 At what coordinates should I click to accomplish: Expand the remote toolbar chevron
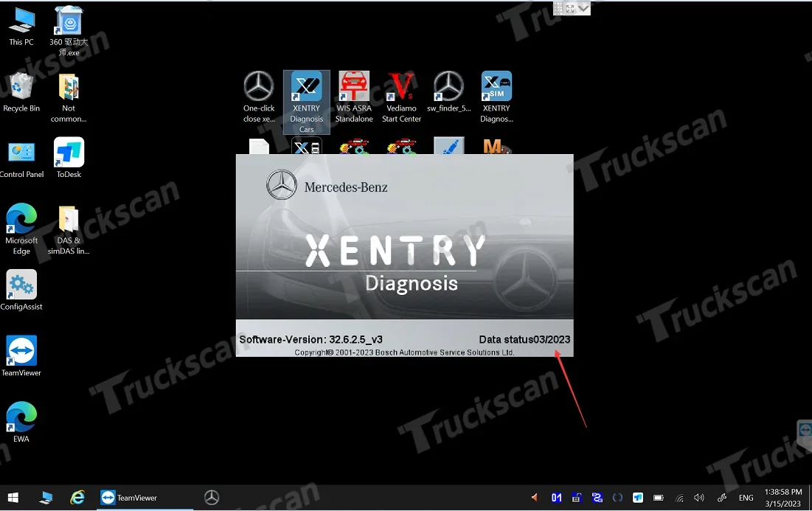click(583, 8)
